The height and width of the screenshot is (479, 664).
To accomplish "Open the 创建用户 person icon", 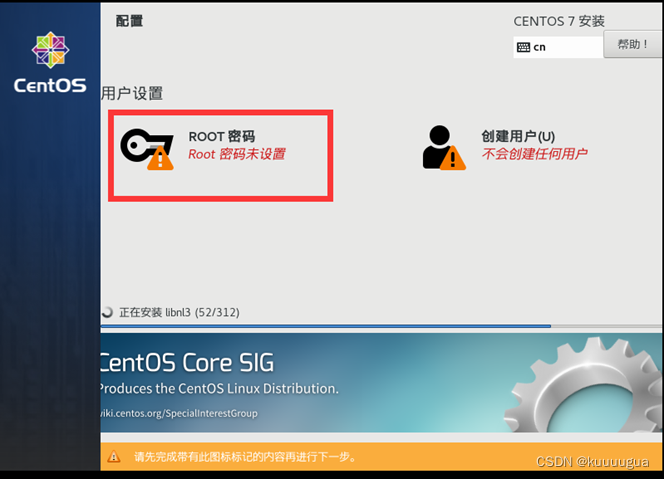I will (444, 147).
